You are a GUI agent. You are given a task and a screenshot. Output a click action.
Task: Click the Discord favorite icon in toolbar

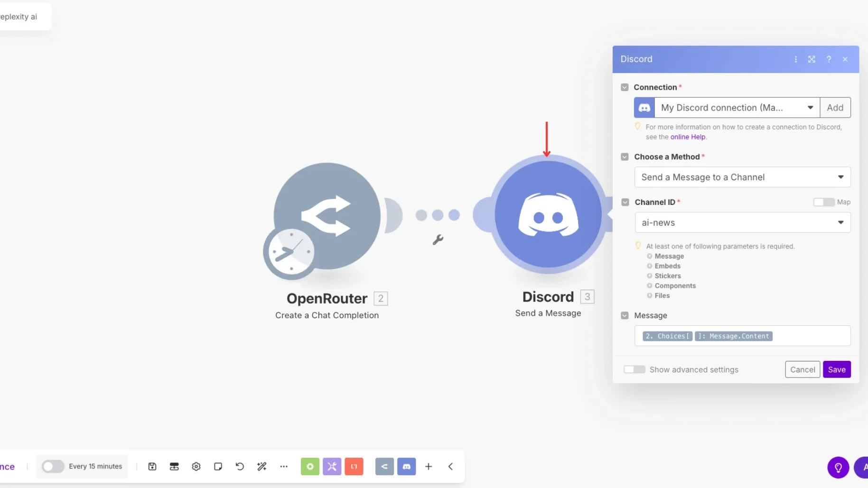tap(407, 467)
